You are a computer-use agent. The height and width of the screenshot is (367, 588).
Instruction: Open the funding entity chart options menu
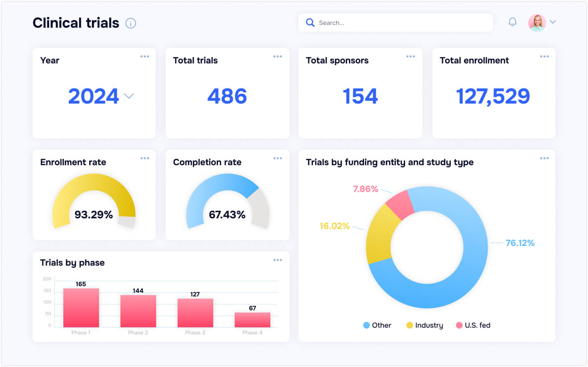(x=544, y=158)
